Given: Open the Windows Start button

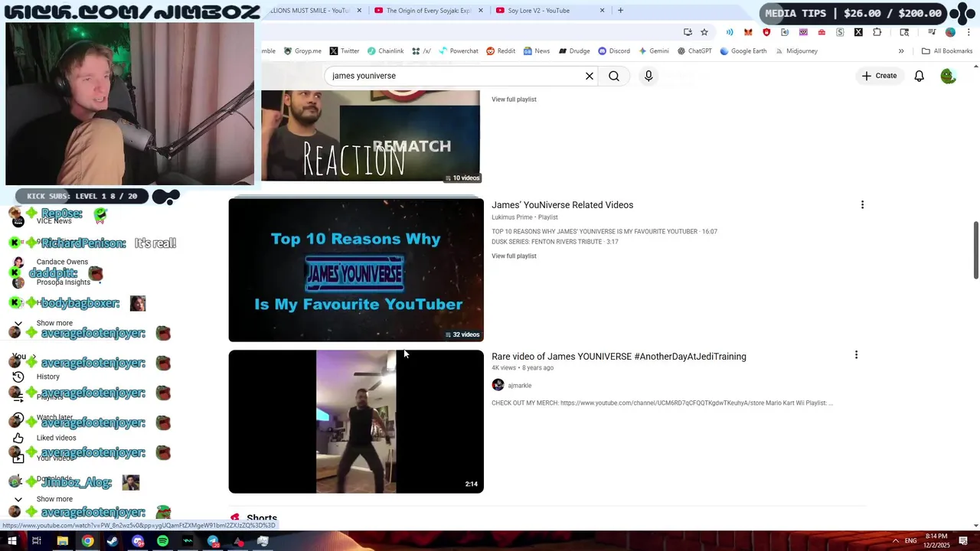Looking at the screenshot, I should point(12,541).
